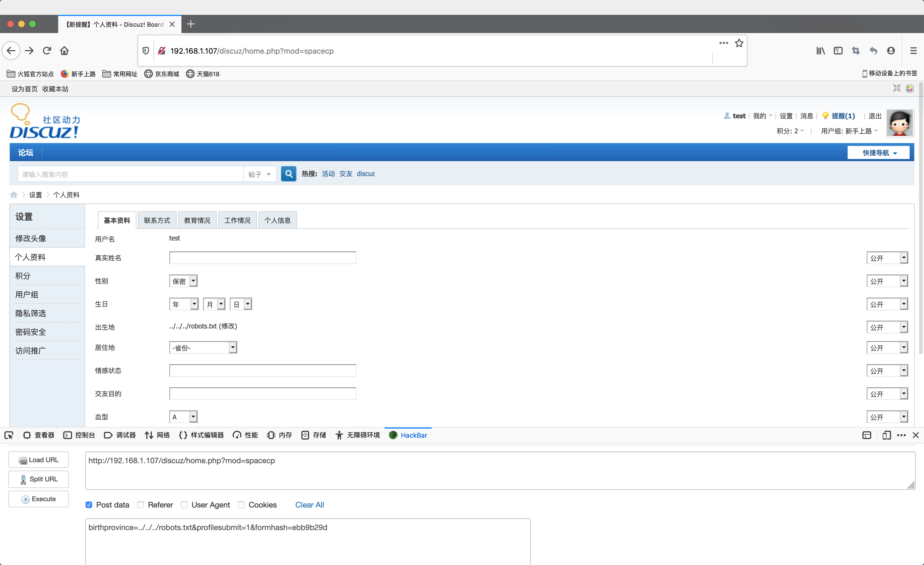Viewport: 924px width, 565px height.
Task: Open the birthday 月 month dropdown
Action: click(x=214, y=304)
